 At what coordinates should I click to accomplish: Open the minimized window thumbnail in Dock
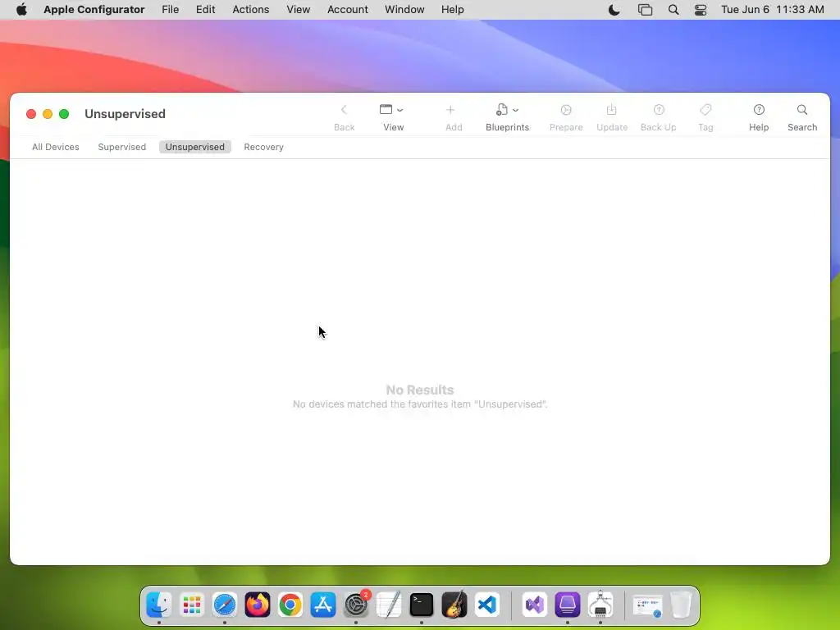coord(648,606)
